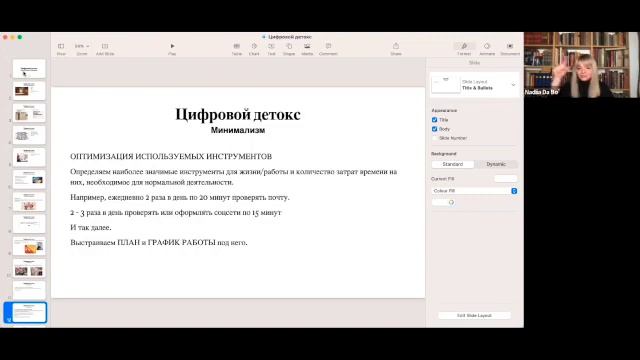Uncheck the Title appearance checkbox
This screenshot has height=360, width=640.
[434, 120]
